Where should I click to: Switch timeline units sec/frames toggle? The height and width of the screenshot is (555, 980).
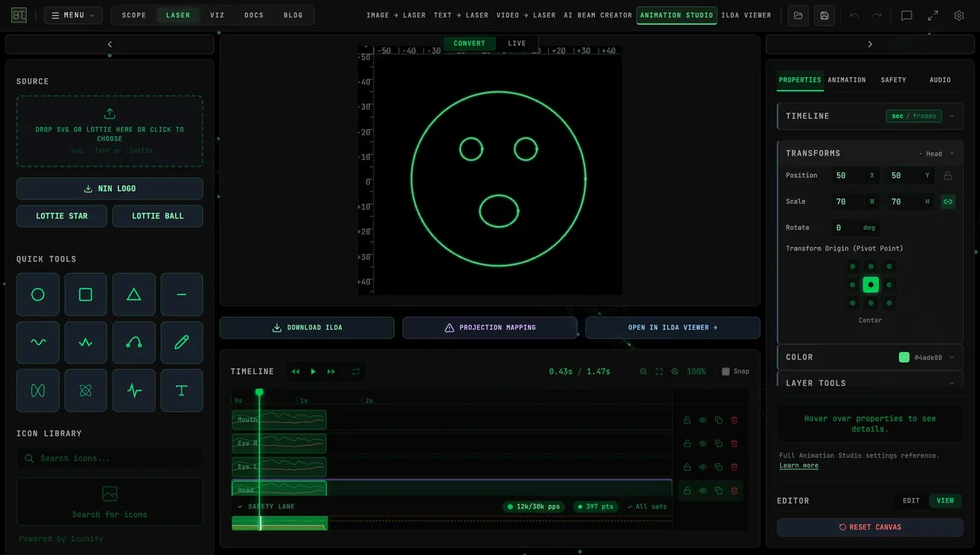(913, 116)
